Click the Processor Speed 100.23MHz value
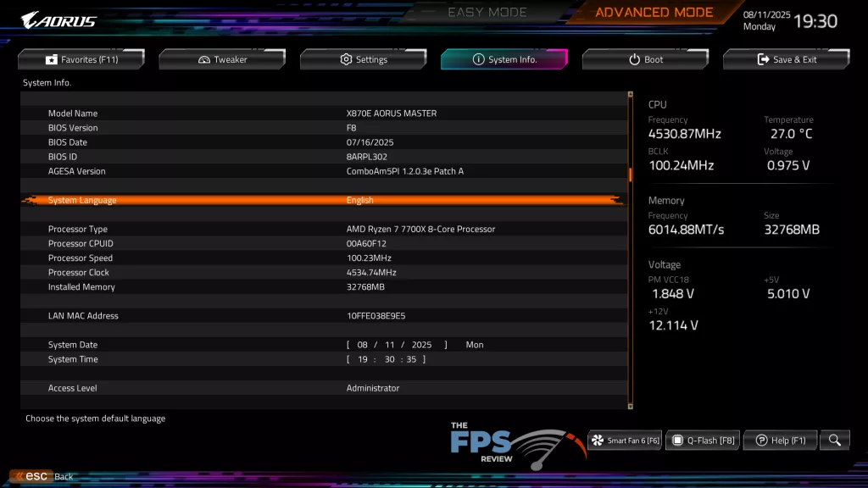Image resolution: width=868 pixels, height=488 pixels. (x=369, y=258)
